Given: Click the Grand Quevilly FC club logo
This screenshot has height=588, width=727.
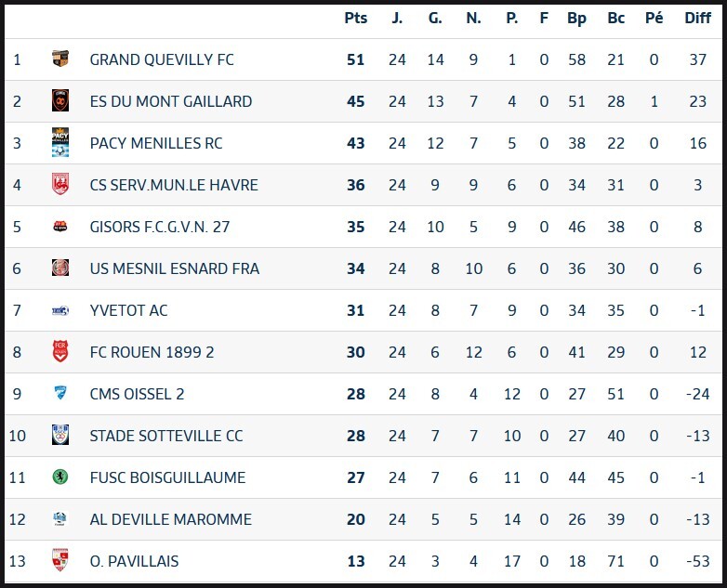Looking at the screenshot, I should 60,59.
